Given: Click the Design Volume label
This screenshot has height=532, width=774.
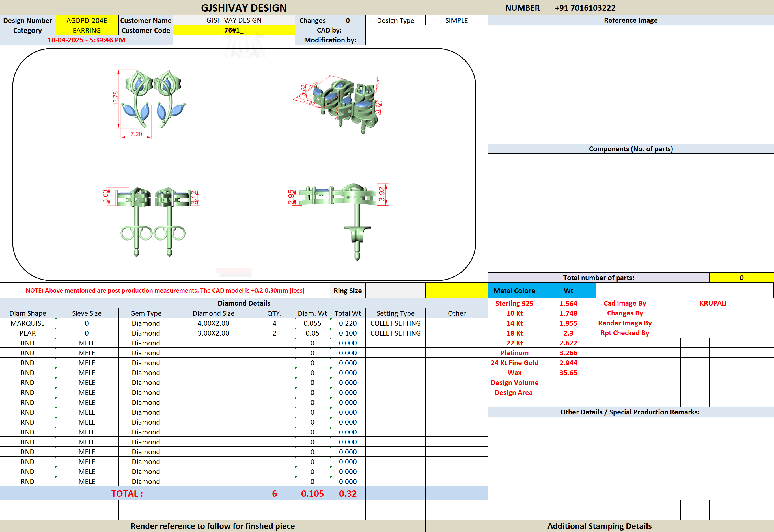Looking at the screenshot, I should [514, 383].
